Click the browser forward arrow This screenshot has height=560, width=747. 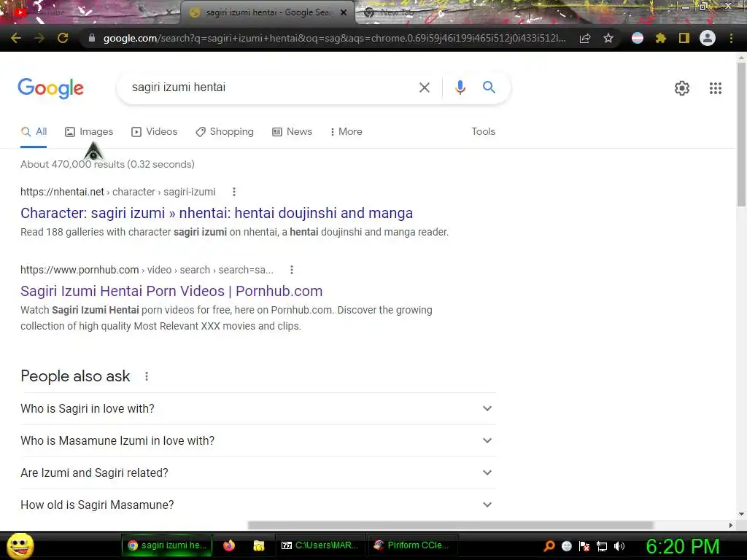click(x=39, y=38)
